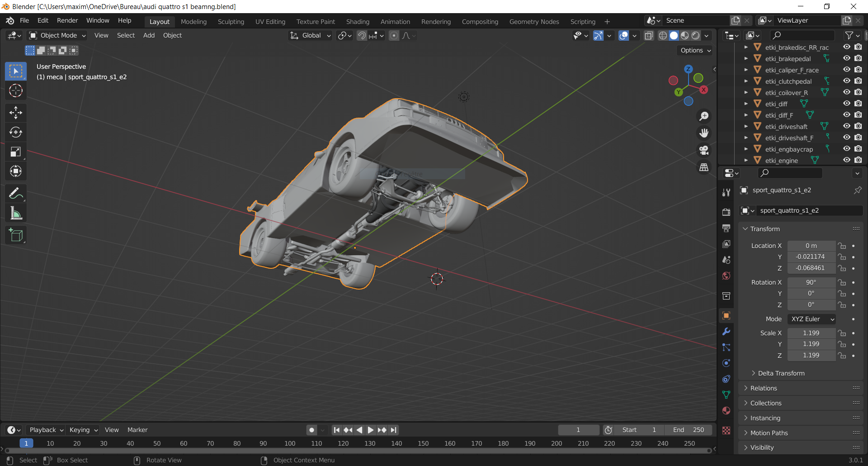Open the Render menu

(67, 20)
